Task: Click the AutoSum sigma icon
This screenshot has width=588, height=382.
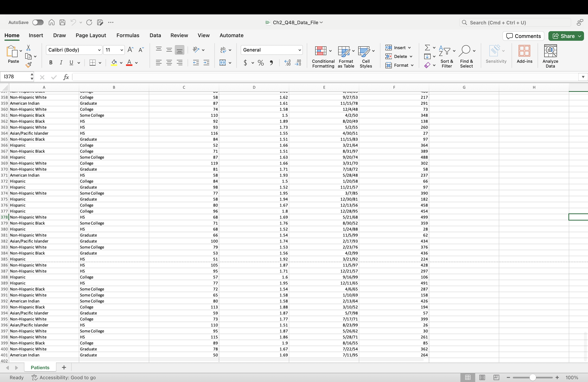Action: [427, 47]
